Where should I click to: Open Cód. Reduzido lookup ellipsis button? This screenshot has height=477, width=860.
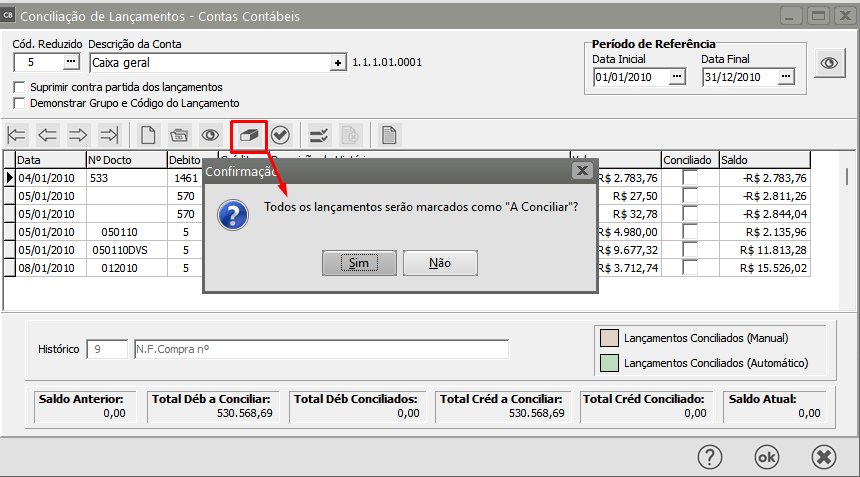coord(70,62)
